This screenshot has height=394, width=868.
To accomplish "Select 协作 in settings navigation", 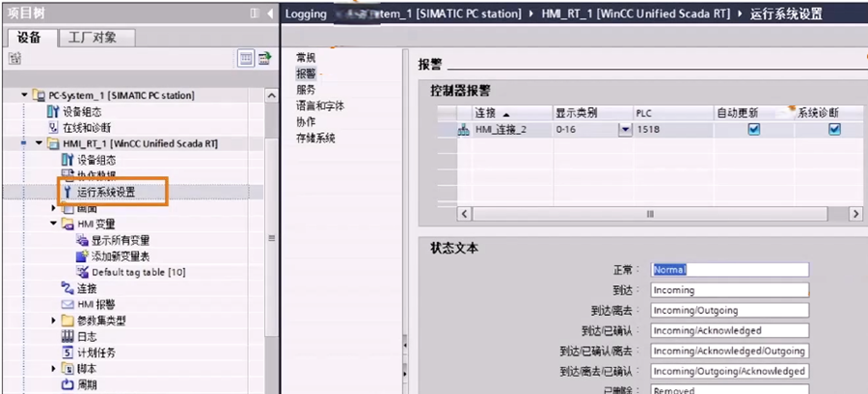I will (x=306, y=121).
